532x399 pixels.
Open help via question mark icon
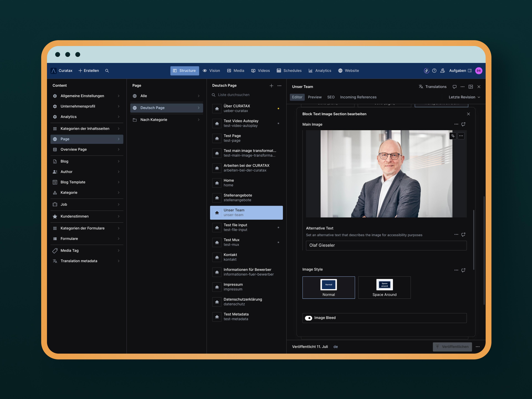pyautogui.click(x=434, y=71)
